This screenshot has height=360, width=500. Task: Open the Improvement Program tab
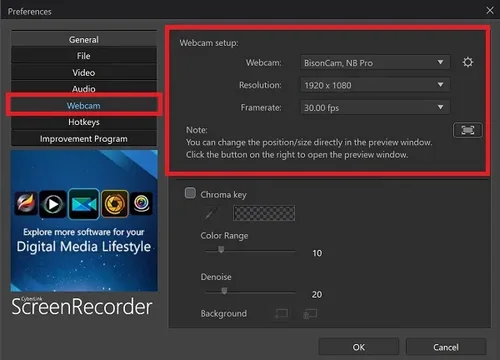point(84,138)
